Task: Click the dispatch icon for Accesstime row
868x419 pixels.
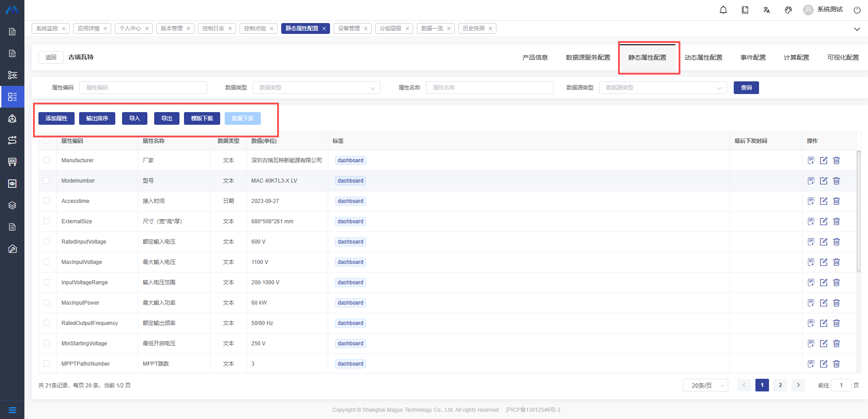Action: click(x=811, y=201)
